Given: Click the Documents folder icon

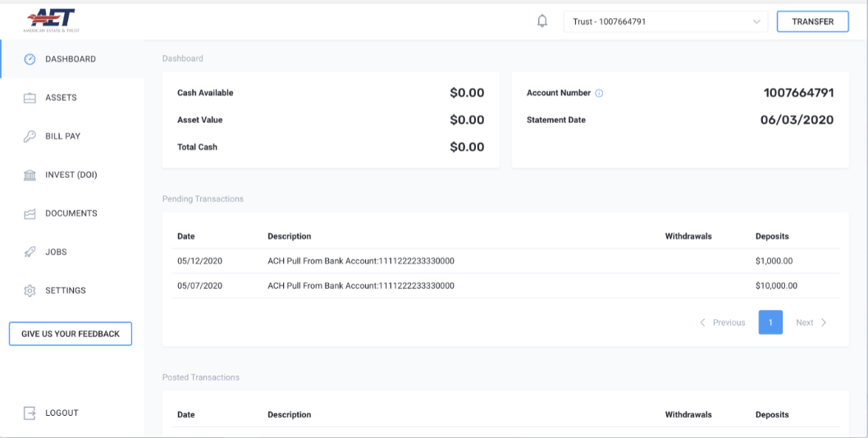Looking at the screenshot, I should [30, 213].
